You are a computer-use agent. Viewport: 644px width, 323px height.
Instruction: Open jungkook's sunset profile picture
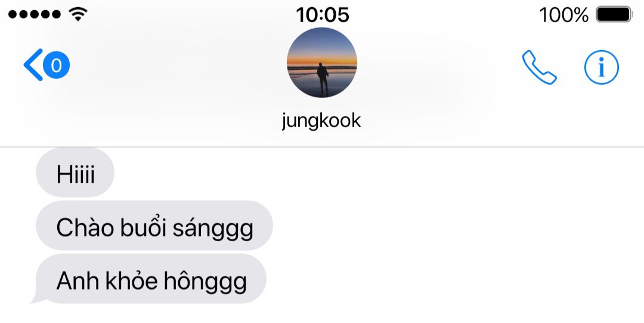[321, 63]
